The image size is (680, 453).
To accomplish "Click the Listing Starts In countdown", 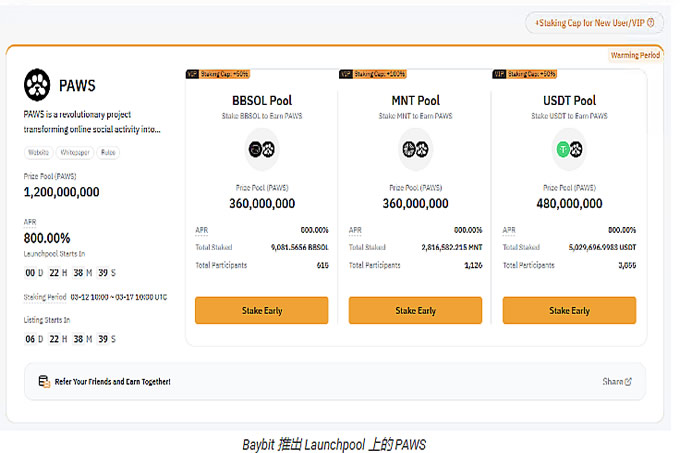I will tap(70, 339).
